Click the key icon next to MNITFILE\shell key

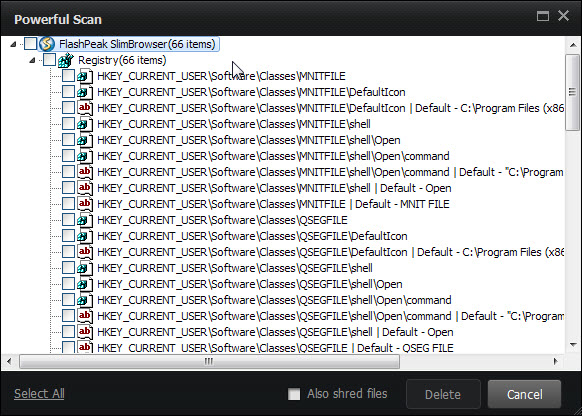(x=85, y=124)
